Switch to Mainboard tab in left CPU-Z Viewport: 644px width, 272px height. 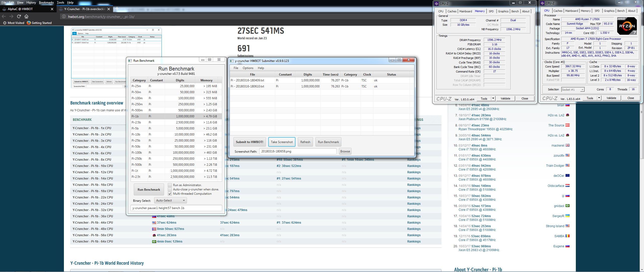[466, 11]
